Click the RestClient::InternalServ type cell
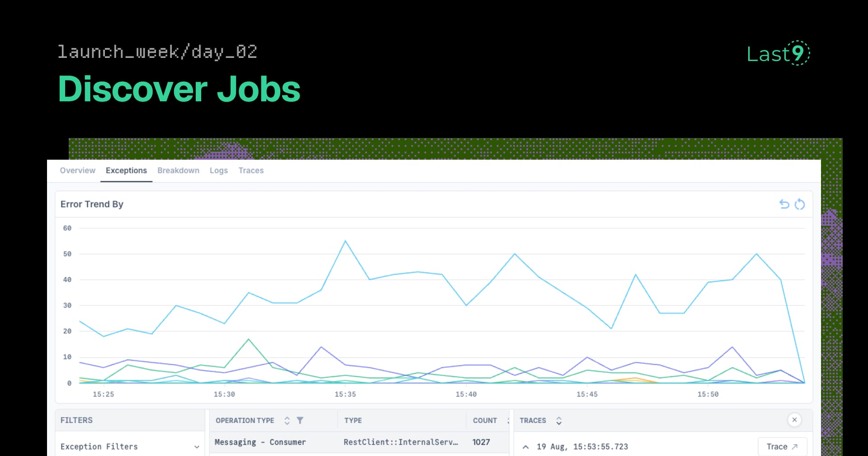 (401, 442)
